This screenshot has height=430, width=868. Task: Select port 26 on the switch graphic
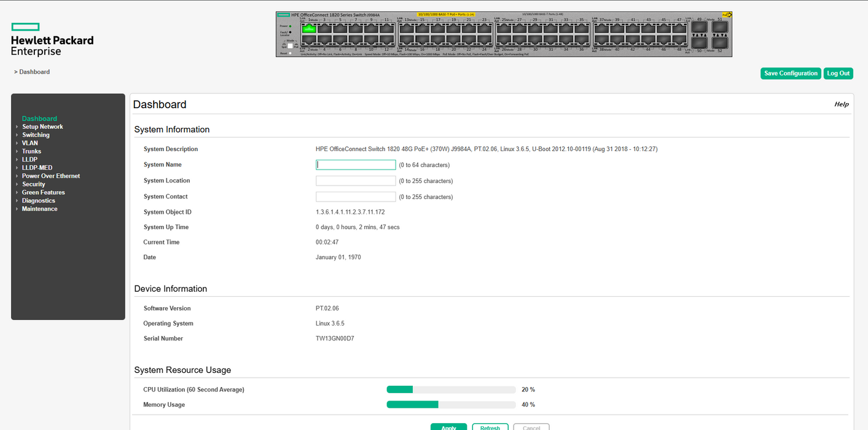pyautogui.click(x=504, y=40)
